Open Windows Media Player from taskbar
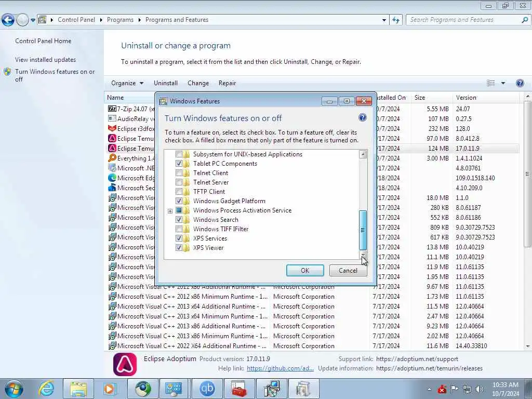The height and width of the screenshot is (399, 532). click(110, 389)
